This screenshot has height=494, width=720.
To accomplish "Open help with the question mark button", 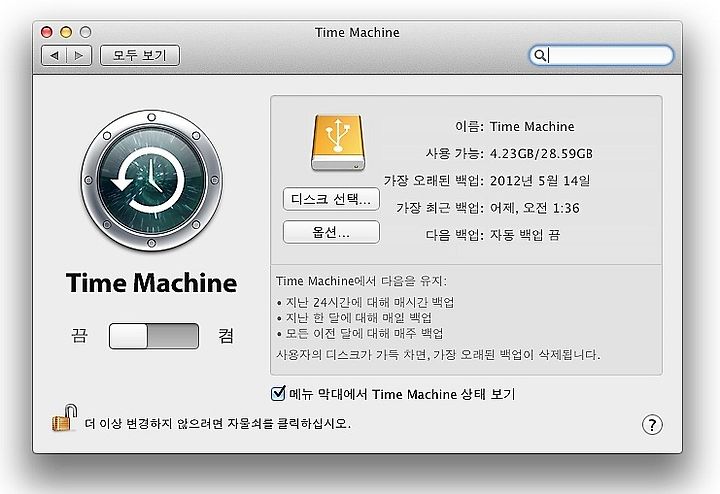I will click(652, 425).
